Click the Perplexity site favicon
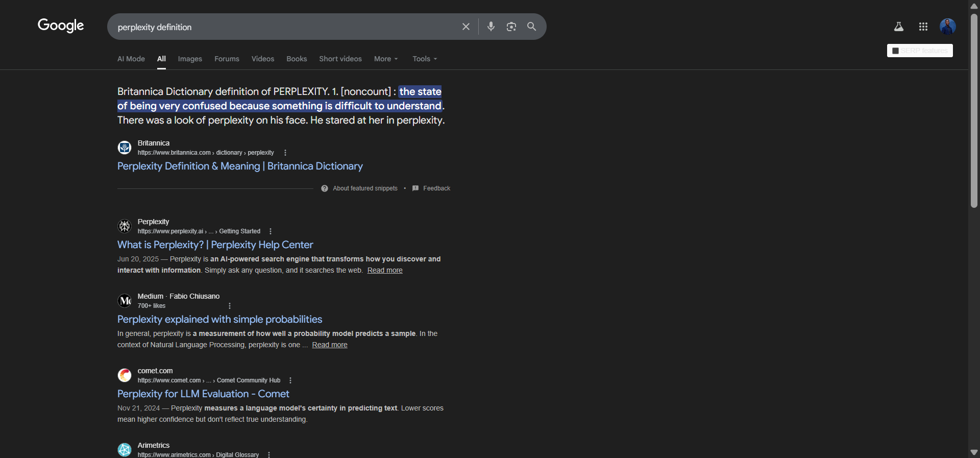 pos(125,226)
